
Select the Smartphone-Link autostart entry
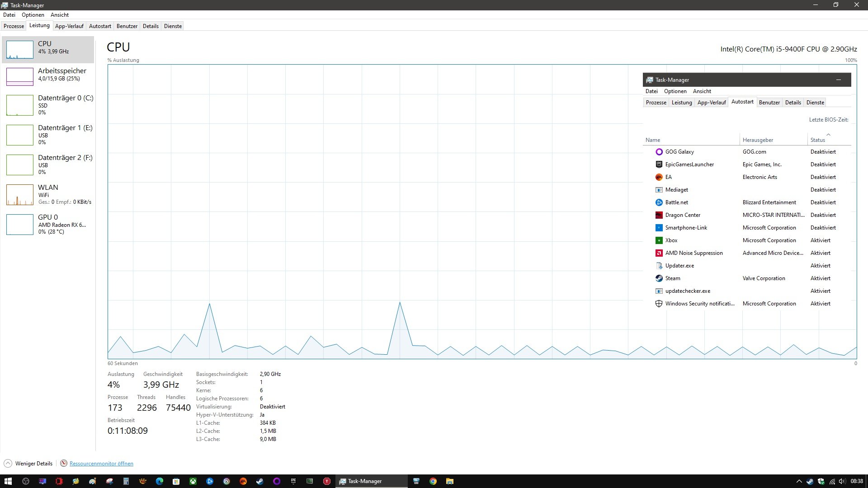tap(747, 228)
